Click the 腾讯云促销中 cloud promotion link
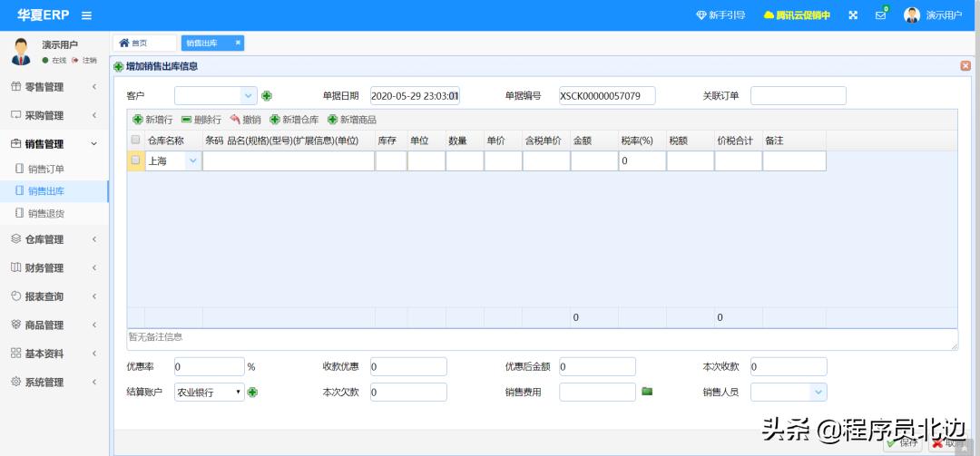The image size is (980, 456). [x=797, y=15]
